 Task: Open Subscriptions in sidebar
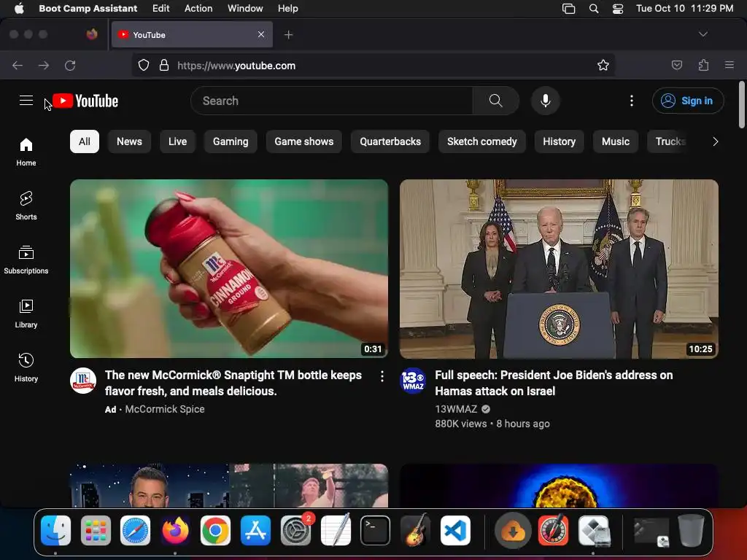tap(26, 260)
